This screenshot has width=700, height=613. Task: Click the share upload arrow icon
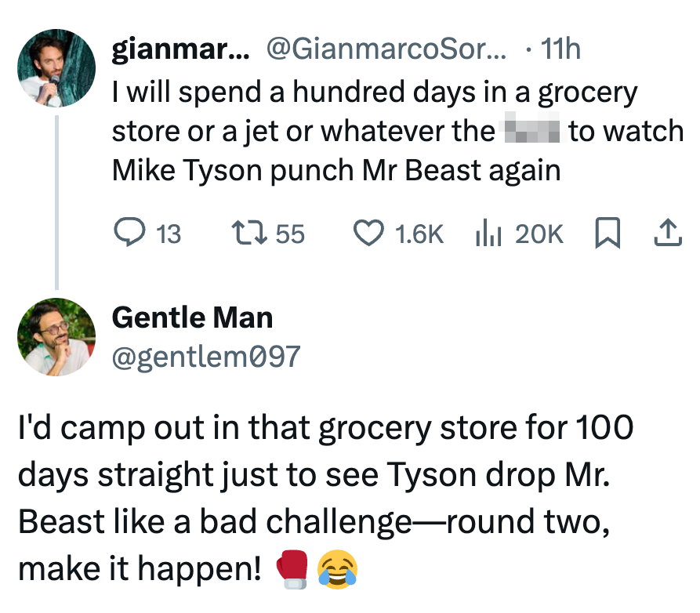(x=666, y=233)
